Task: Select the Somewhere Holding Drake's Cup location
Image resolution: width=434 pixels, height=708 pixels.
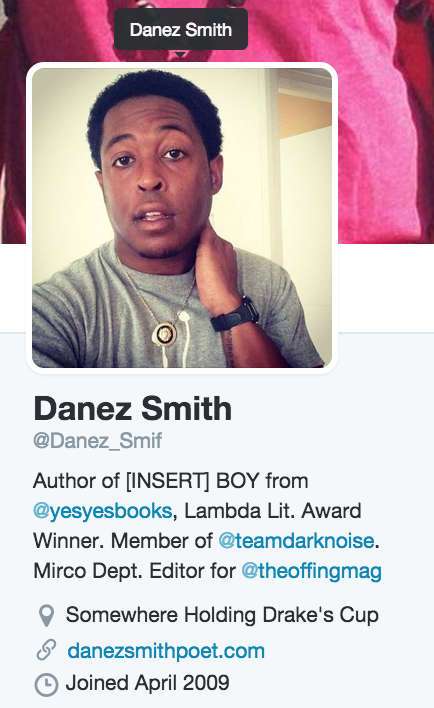Action: click(x=222, y=615)
